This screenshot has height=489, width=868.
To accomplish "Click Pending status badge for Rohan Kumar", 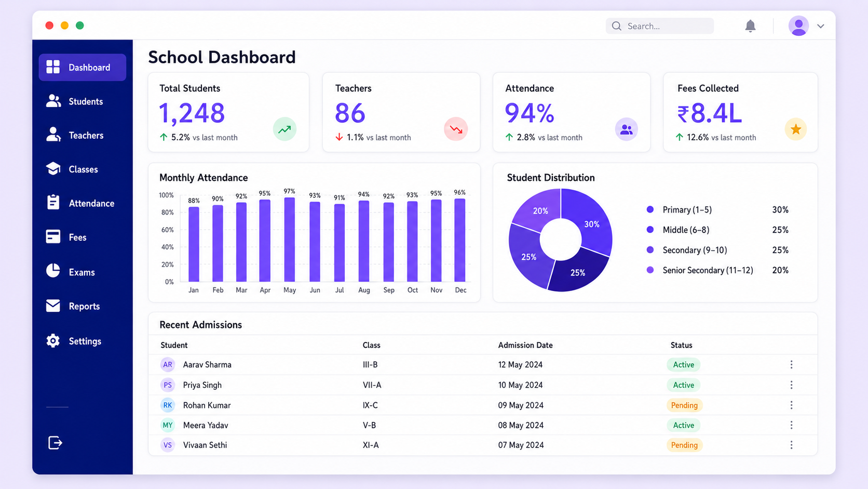I will [684, 405].
